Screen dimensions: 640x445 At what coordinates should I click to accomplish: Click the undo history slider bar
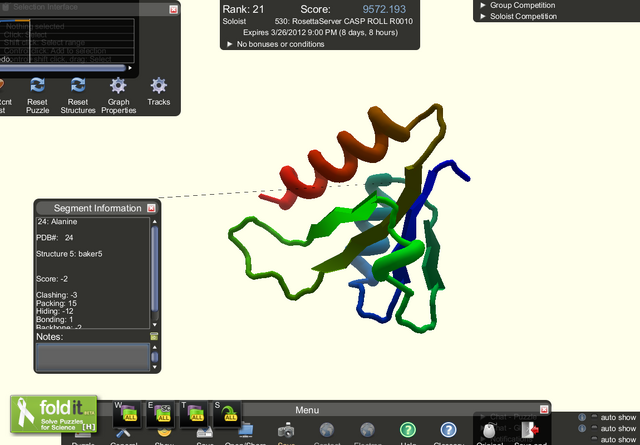tap(62, 68)
